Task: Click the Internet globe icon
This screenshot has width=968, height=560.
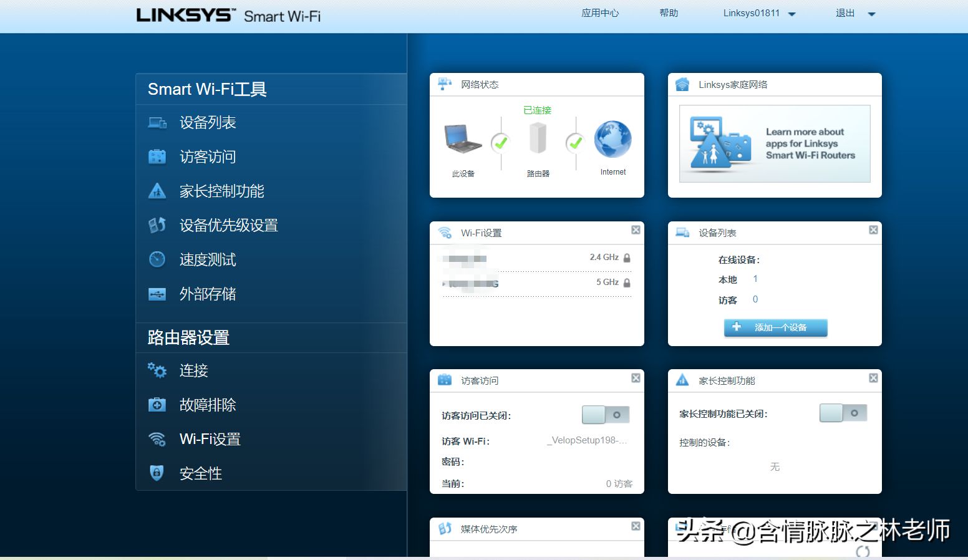Action: click(612, 139)
